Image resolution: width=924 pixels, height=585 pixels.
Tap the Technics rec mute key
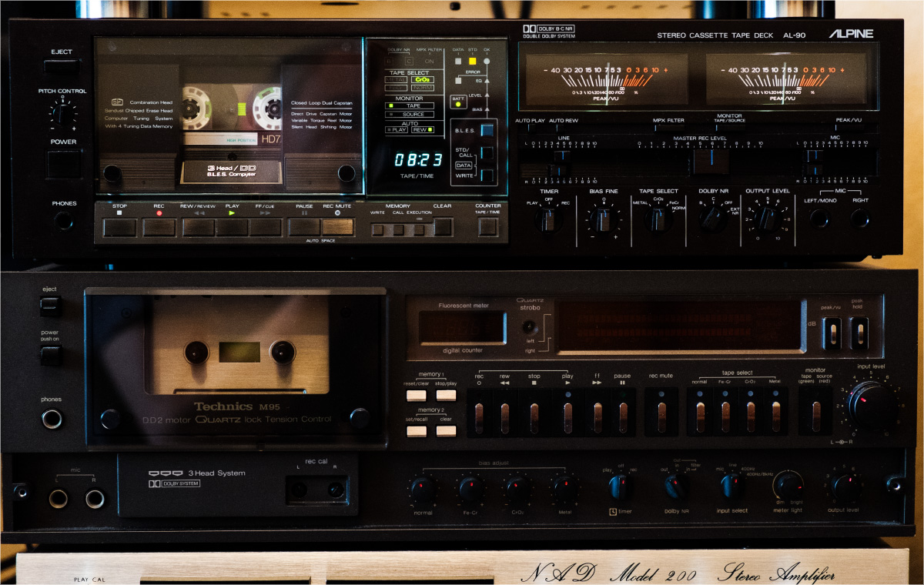coord(661,416)
